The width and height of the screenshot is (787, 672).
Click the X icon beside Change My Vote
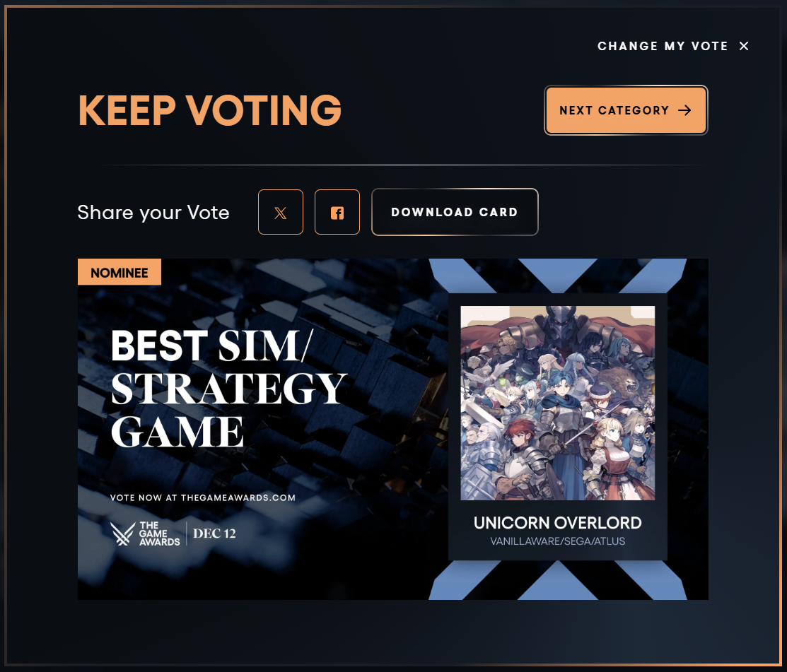click(x=744, y=46)
